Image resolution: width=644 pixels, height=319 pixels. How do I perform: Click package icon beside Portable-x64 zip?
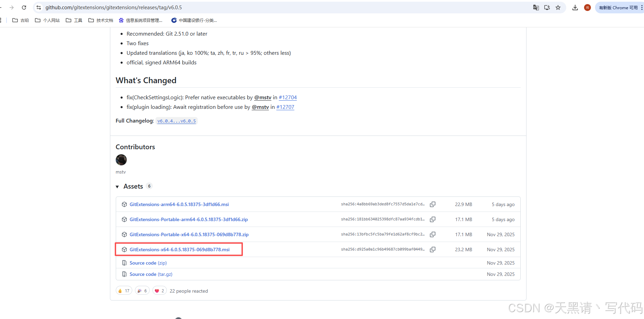click(x=124, y=234)
